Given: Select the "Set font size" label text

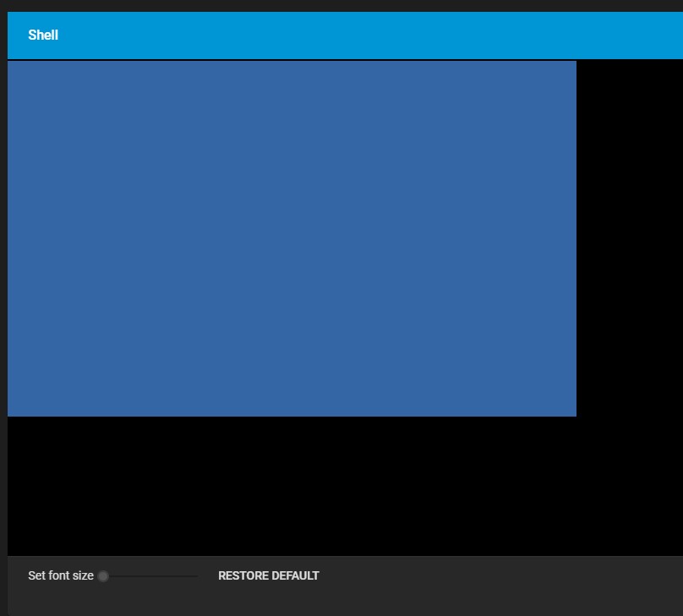Looking at the screenshot, I should pyautogui.click(x=61, y=575).
